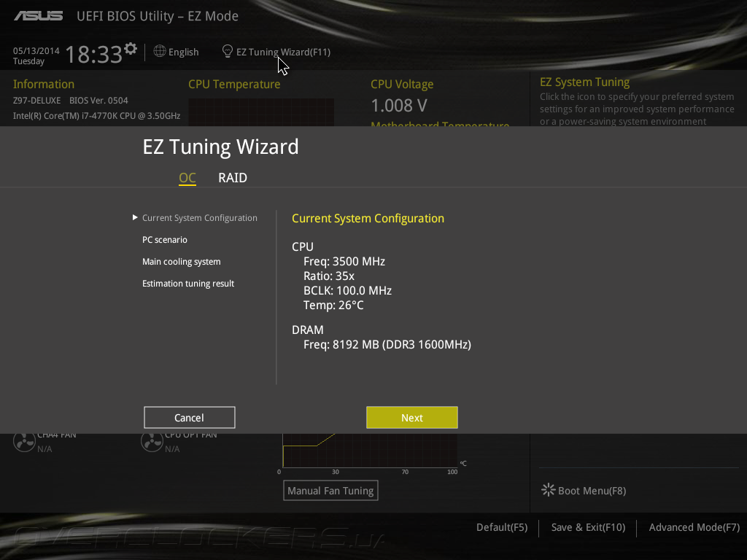Click BIOS Ver. 0504 text
Screen dimensions: 747x560
click(x=98, y=101)
